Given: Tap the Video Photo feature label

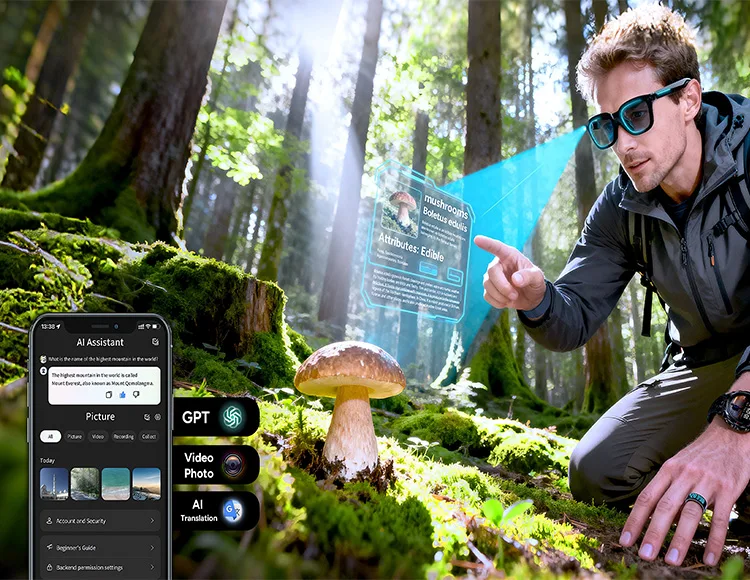Looking at the screenshot, I should 199,465.
